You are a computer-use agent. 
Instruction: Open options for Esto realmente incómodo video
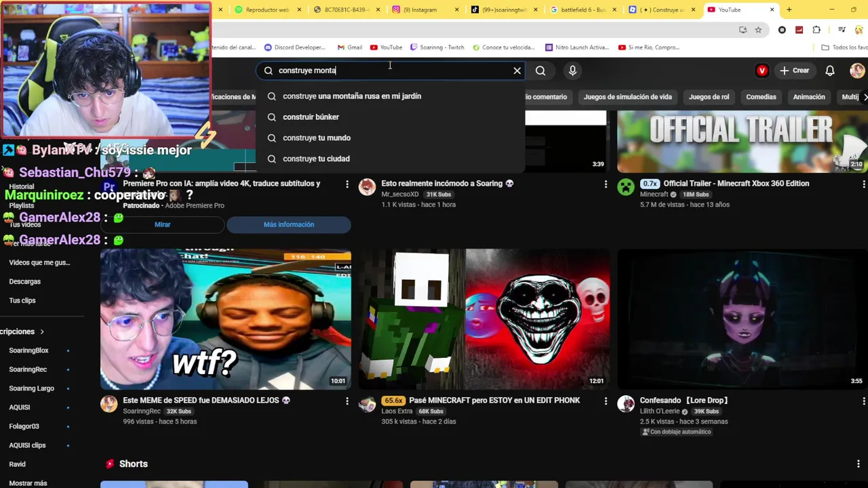point(606,184)
